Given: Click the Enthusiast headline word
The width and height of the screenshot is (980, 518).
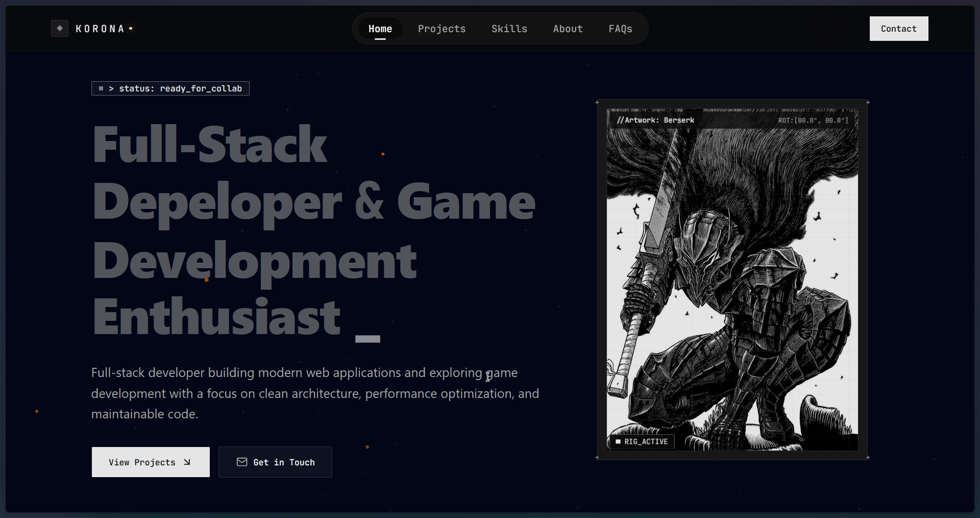Looking at the screenshot, I should (x=216, y=317).
